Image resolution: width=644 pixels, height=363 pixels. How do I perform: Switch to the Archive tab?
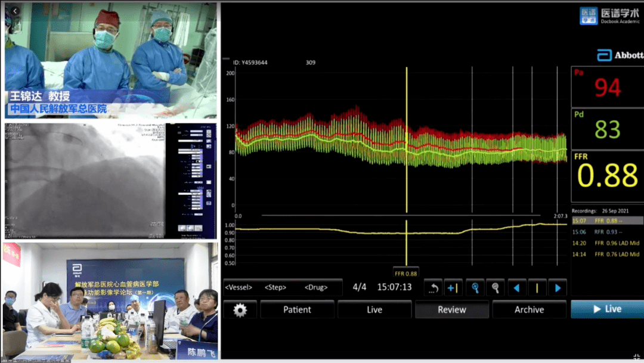click(529, 309)
